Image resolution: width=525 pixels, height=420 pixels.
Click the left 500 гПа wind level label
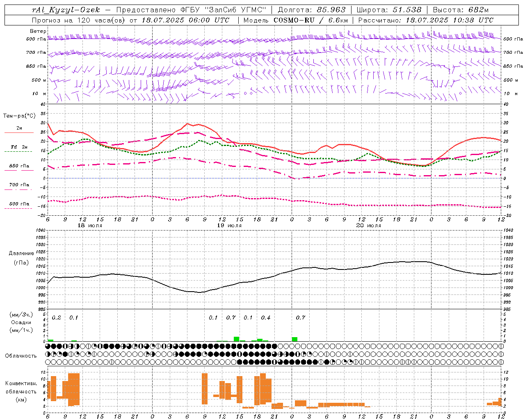36,39
